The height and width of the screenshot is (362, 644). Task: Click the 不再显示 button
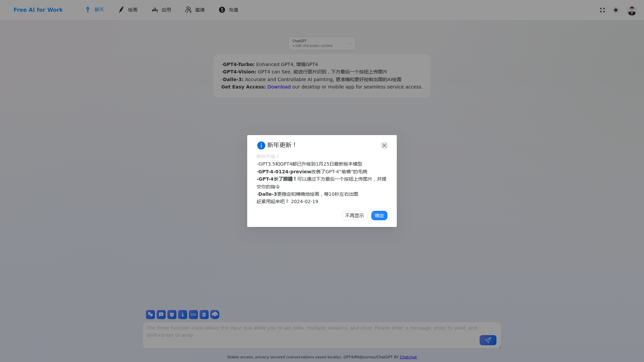355,216
